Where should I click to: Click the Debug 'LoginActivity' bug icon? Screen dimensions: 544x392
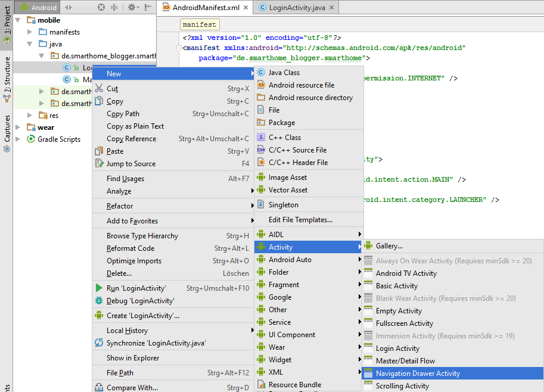click(x=99, y=300)
